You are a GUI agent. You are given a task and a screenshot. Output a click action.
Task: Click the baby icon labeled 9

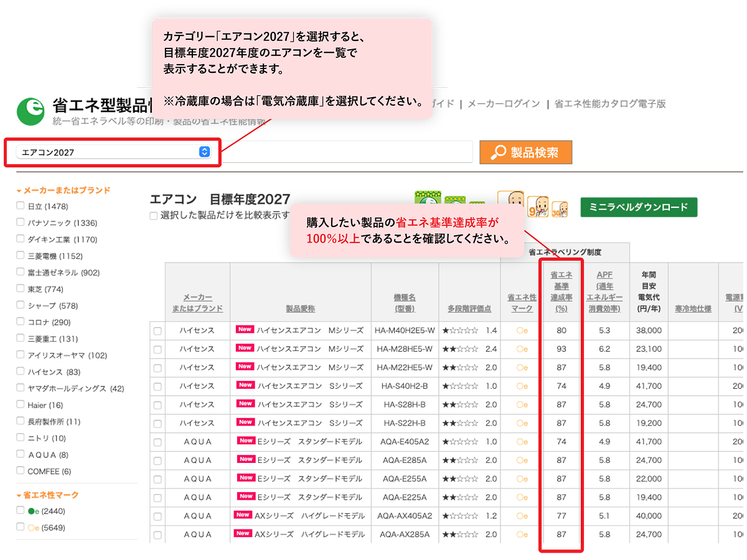537,207
